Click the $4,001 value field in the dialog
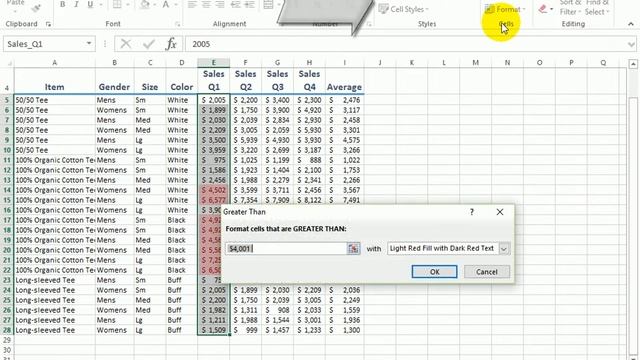Screen dimensions: 640x360 [x=286, y=249]
